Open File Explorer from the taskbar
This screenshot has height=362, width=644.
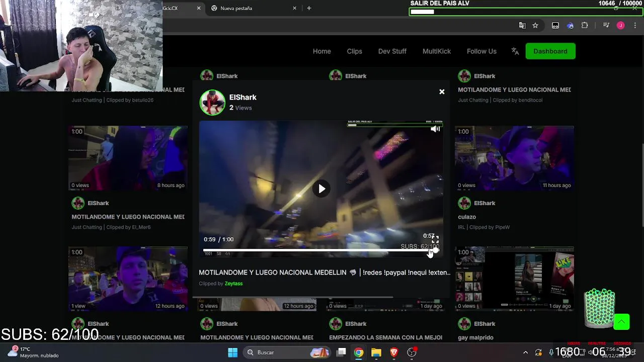[x=376, y=352]
